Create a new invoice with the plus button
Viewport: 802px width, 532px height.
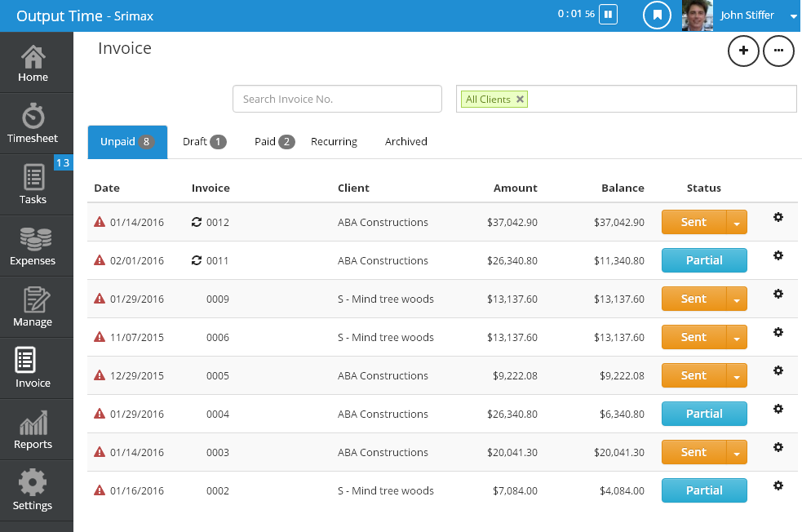(x=743, y=51)
